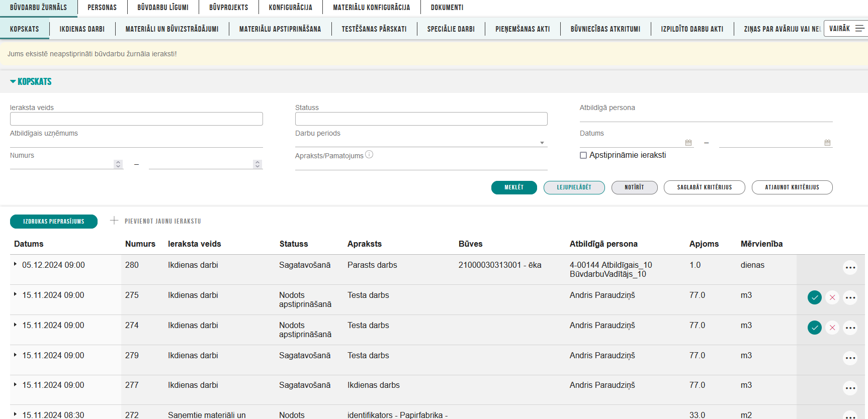
Task: Adjust the second Numurs stepper
Action: (x=257, y=164)
